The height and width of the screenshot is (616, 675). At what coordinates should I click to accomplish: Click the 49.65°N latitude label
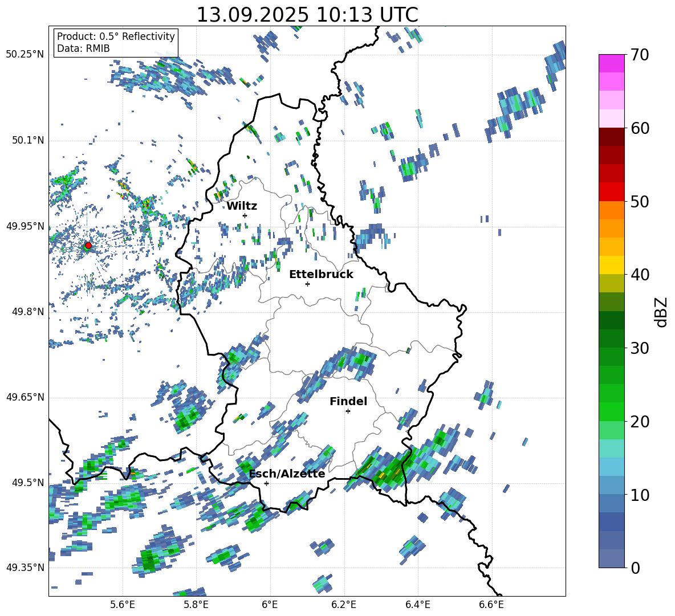click(x=25, y=397)
